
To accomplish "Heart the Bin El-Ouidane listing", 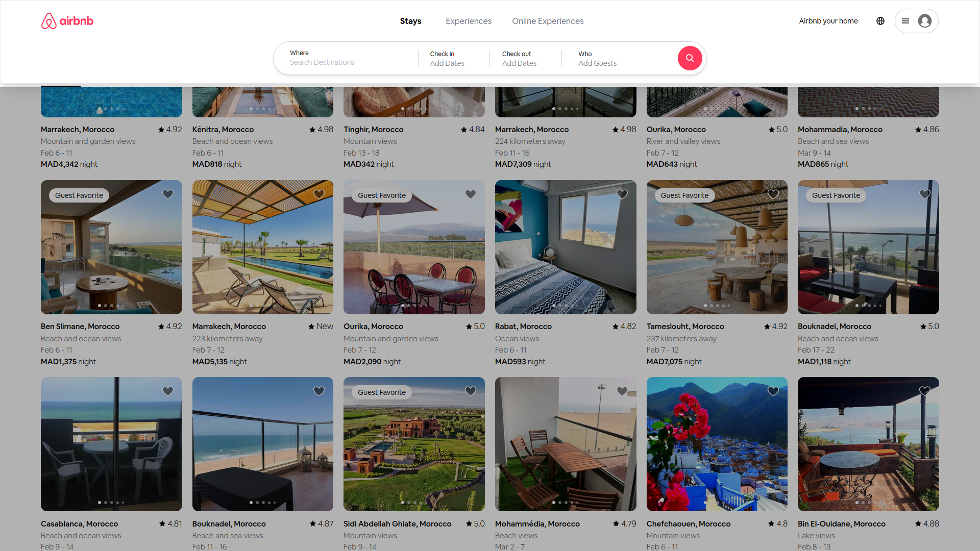I will [925, 391].
